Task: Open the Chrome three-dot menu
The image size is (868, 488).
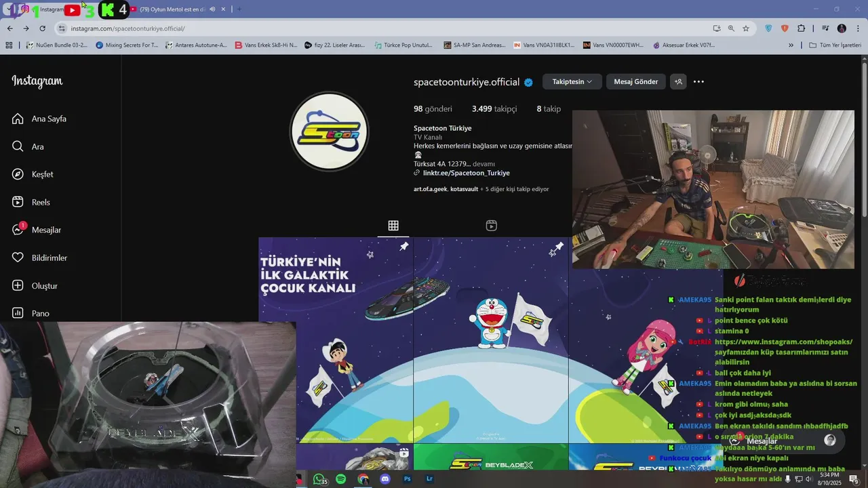Action: 858,28
